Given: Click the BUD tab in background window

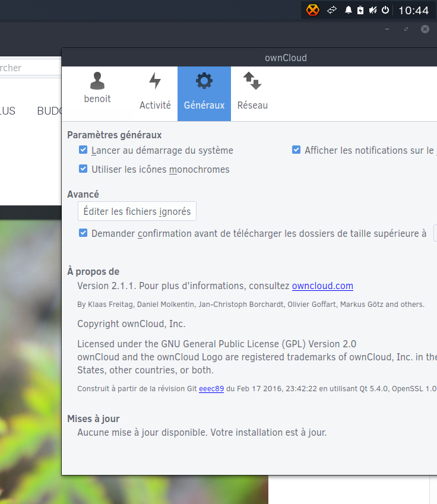Looking at the screenshot, I should [x=49, y=111].
